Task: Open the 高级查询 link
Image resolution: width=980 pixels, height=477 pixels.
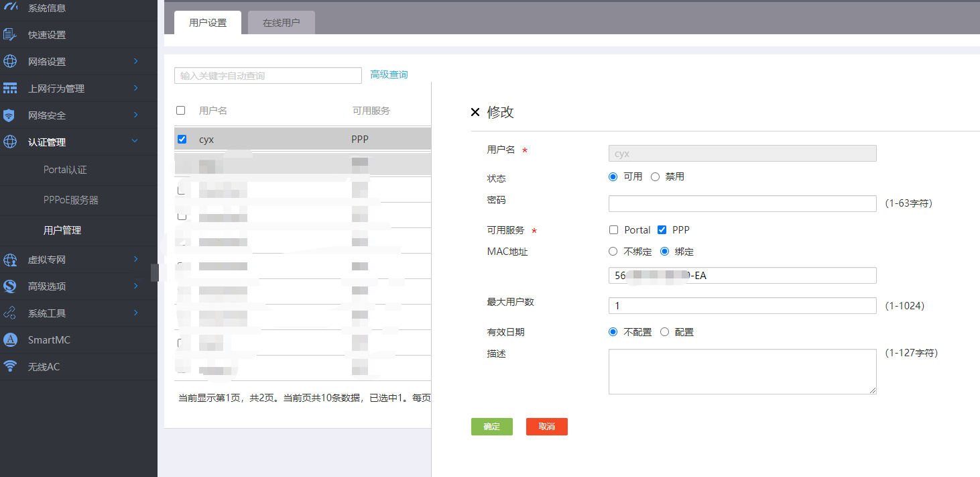Action: pyautogui.click(x=389, y=74)
